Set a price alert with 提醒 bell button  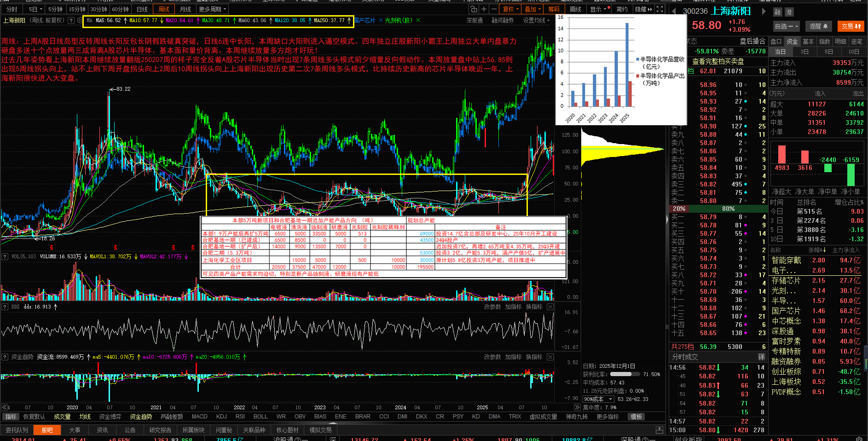[x=819, y=26]
